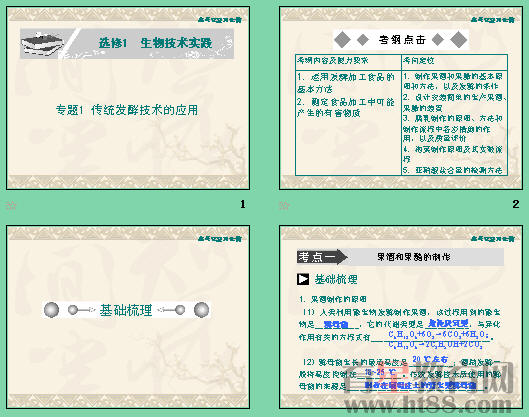Open slide 2 thumbnail with 考纲点击 table
Screen dimensions: 529x417
(x=401, y=98)
